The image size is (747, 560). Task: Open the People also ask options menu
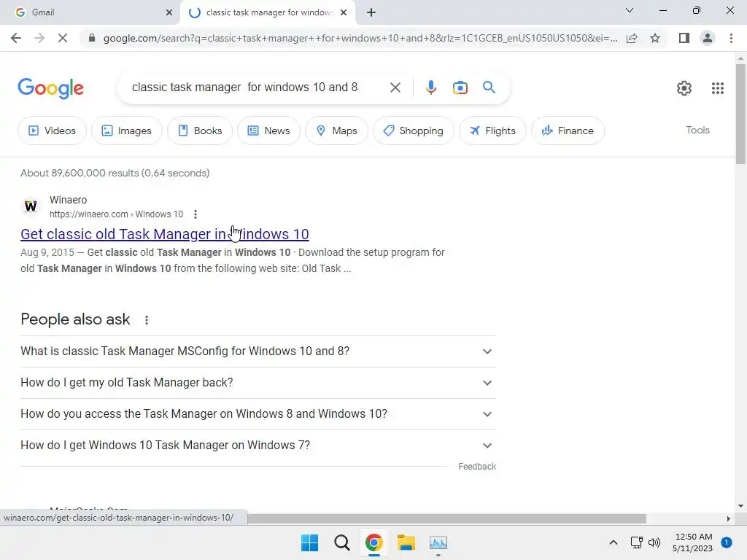point(147,320)
